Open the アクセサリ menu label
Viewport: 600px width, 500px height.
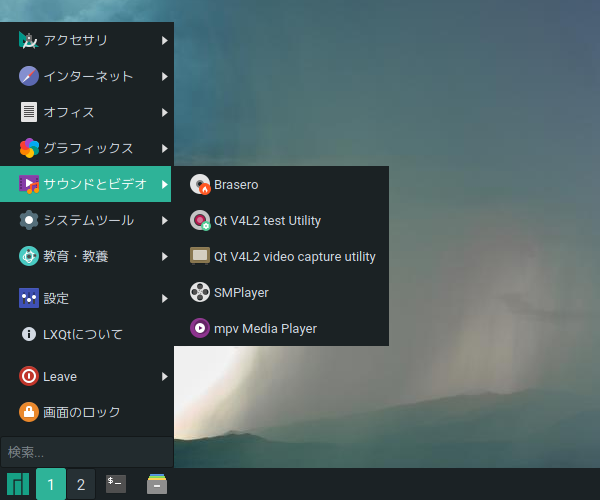point(75,40)
